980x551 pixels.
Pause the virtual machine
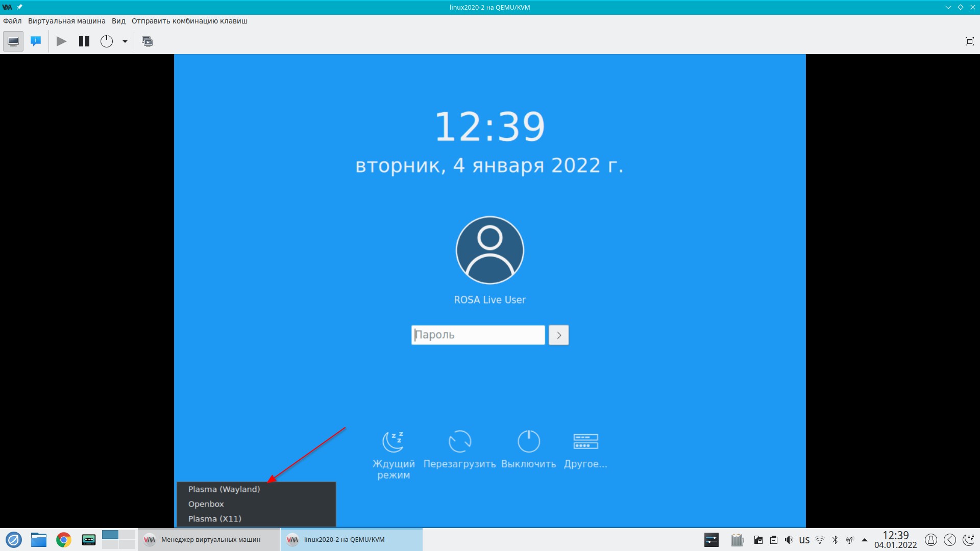pos(84,41)
